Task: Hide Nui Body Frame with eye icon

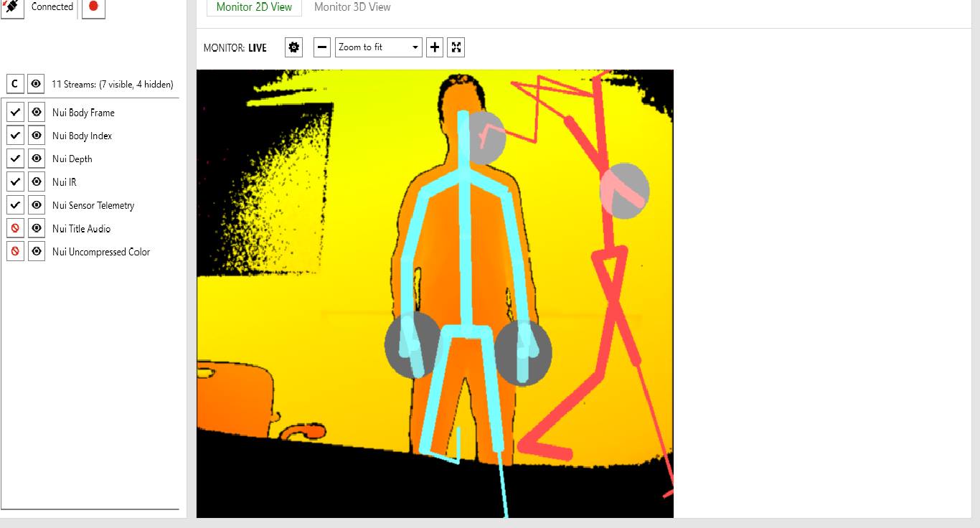Action: [x=37, y=113]
